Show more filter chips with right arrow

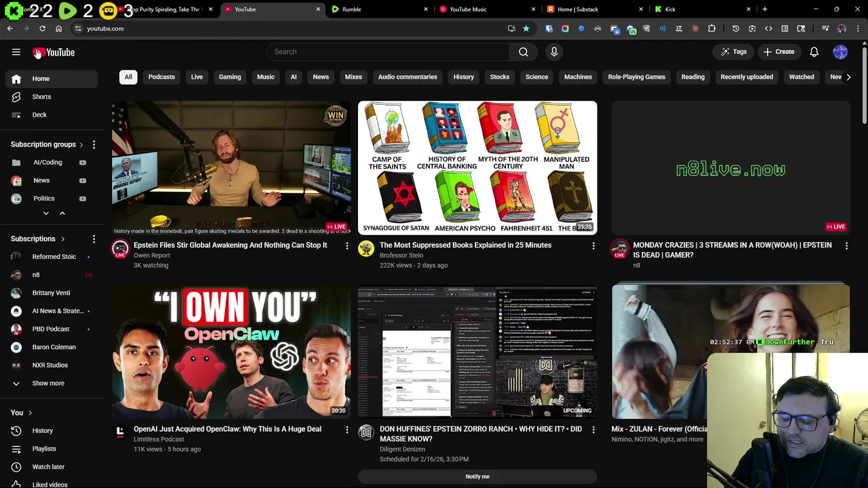848,77
